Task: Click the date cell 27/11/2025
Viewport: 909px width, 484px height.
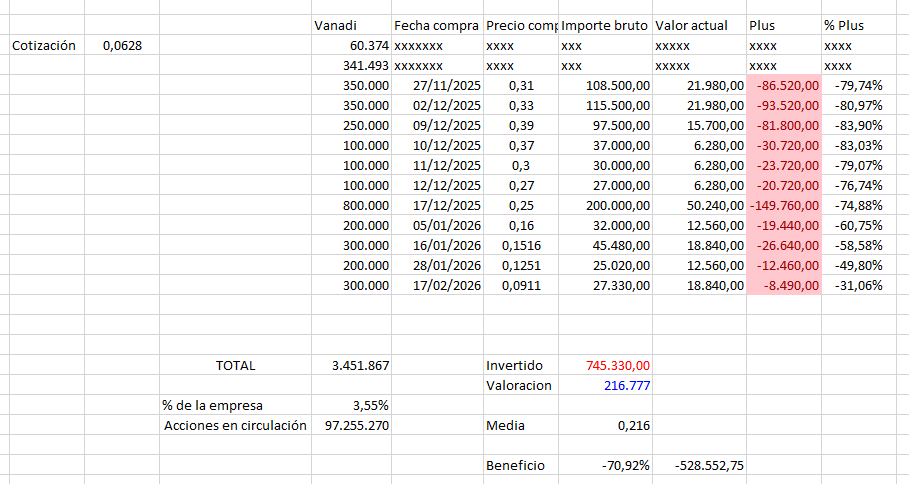Action: click(437, 85)
